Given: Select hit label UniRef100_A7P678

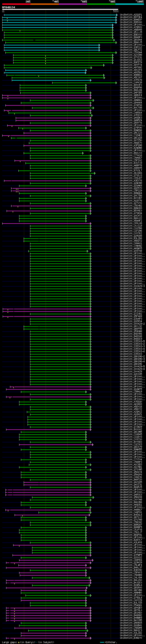Looking at the screenshot, I should [x=131, y=80].
